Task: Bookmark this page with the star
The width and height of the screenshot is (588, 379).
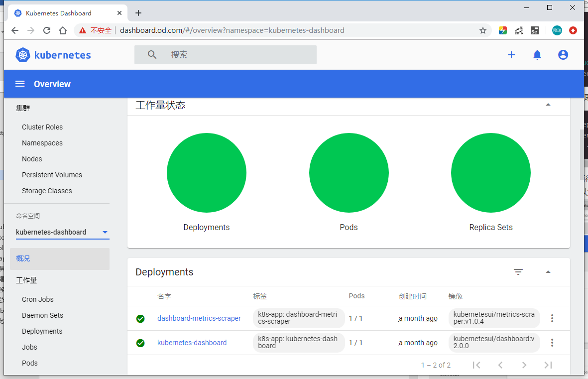Action: point(482,30)
